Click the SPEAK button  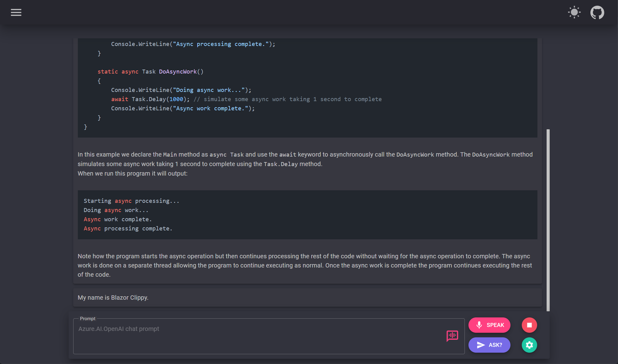(489, 325)
